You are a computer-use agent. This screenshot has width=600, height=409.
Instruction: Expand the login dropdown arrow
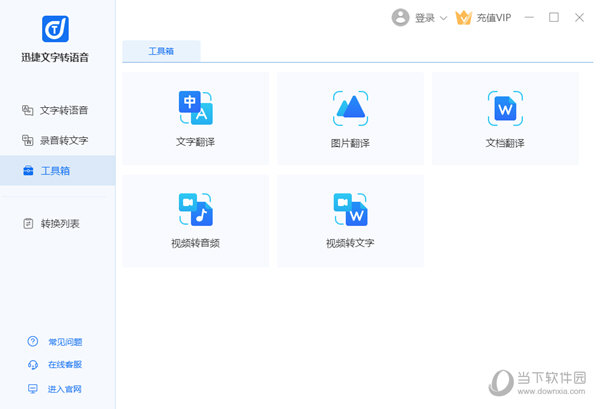pyautogui.click(x=443, y=18)
